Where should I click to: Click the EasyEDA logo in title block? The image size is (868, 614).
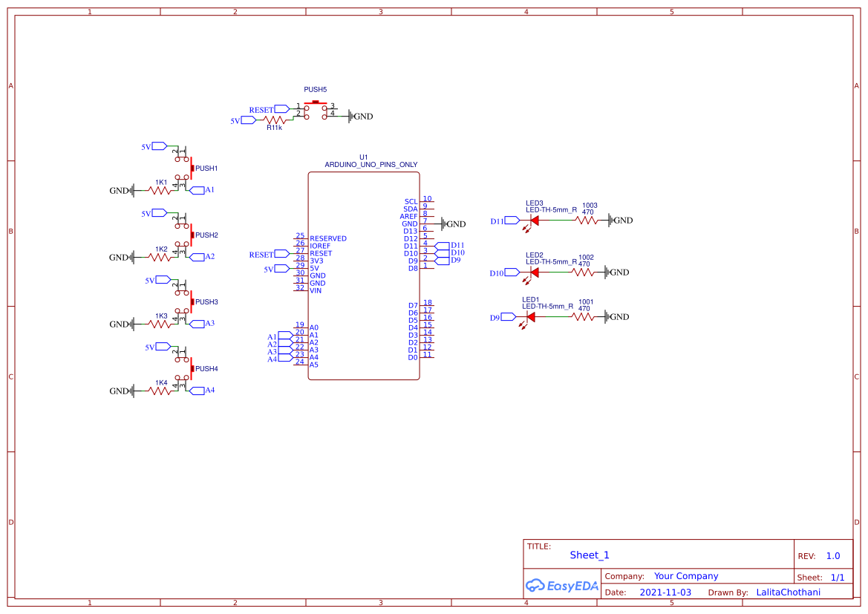(562, 586)
